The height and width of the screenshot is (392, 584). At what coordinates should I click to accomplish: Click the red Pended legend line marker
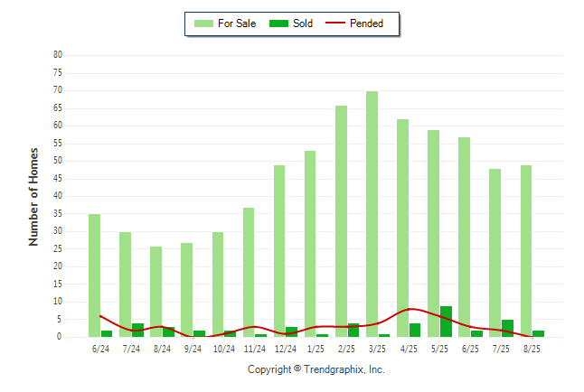(x=341, y=23)
